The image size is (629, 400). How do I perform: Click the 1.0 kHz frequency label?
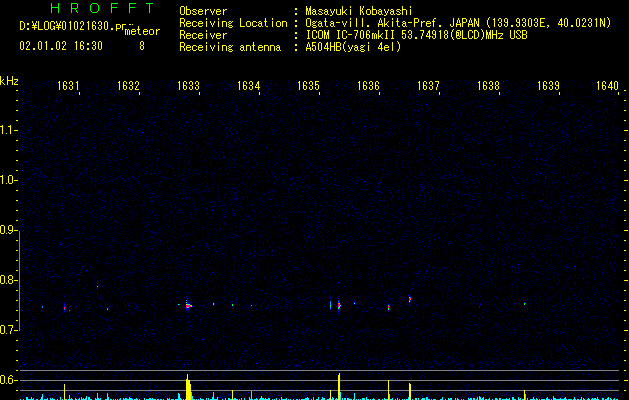coord(9,180)
